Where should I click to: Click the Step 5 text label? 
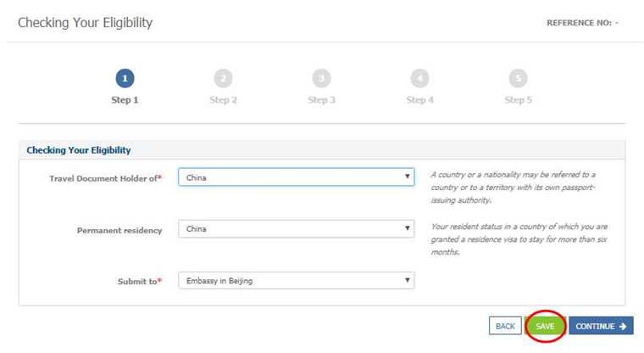tap(518, 100)
